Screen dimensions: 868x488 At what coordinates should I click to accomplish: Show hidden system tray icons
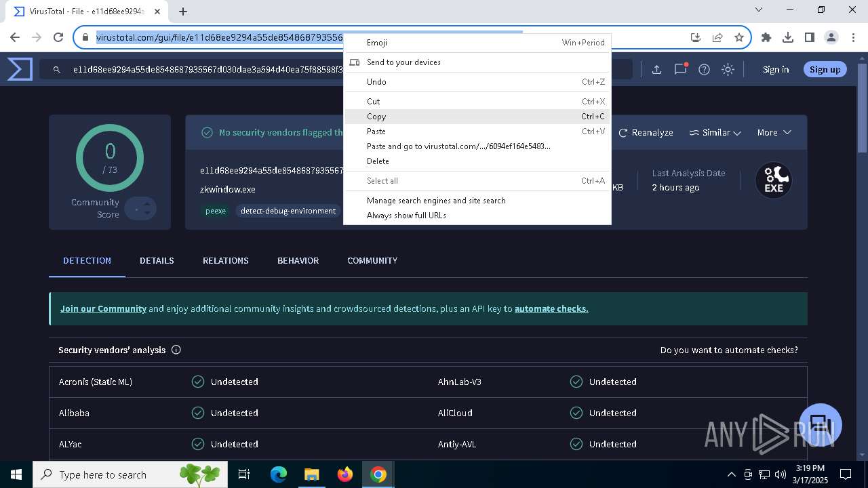click(x=732, y=474)
